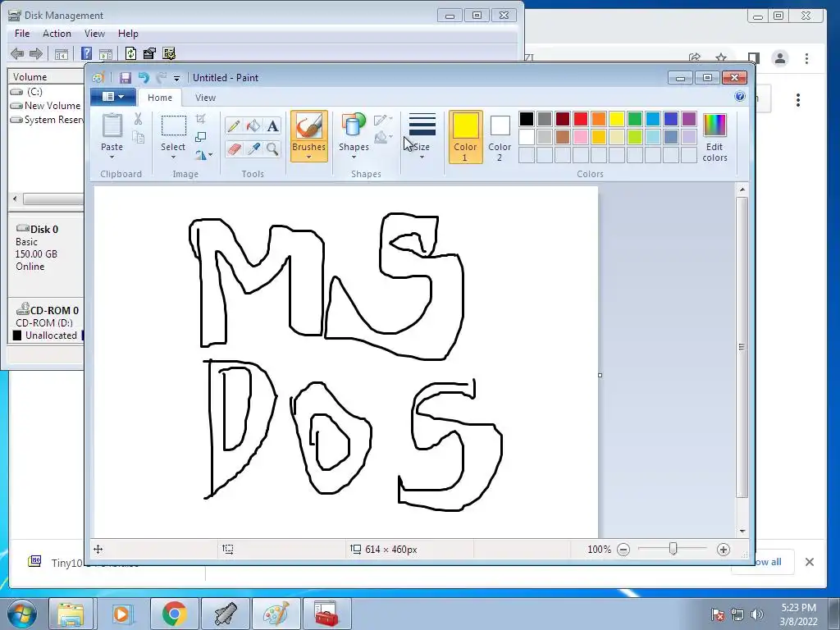The width and height of the screenshot is (840, 630).
Task: Pick the red color swatch
Action: click(x=581, y=119)
